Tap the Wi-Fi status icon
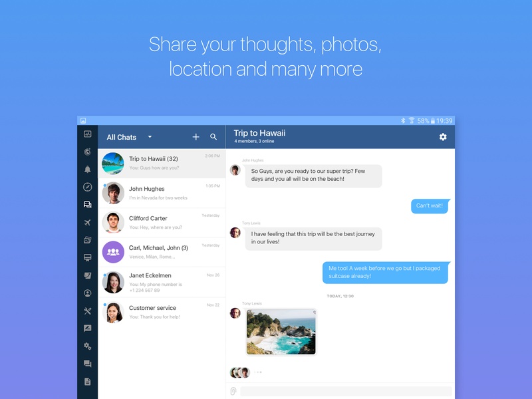This screenshot has width=532, height=399. coord(412,120)
